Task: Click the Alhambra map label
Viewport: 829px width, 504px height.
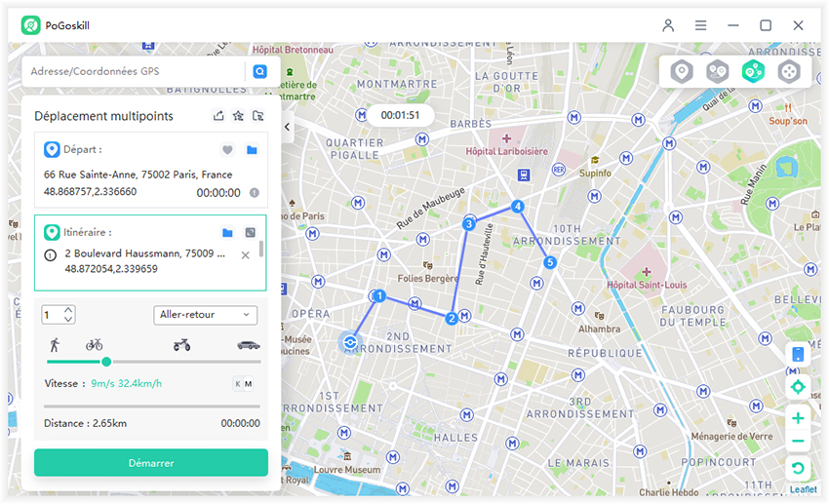Action: pyautogui.click(x=599, y=329)
